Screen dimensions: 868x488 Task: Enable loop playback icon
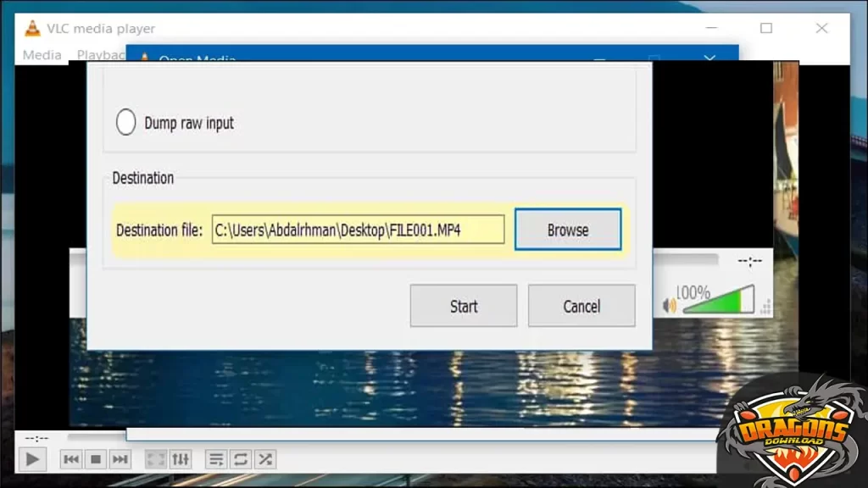pos(240,458)
